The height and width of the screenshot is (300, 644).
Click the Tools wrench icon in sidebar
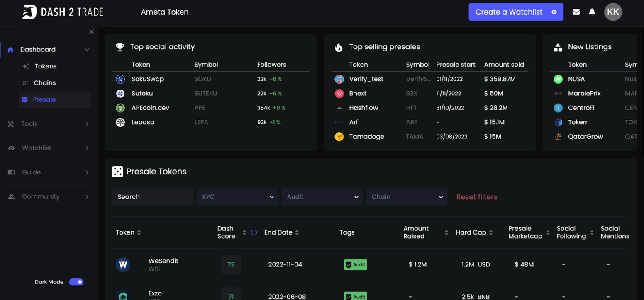pos(11,124)
